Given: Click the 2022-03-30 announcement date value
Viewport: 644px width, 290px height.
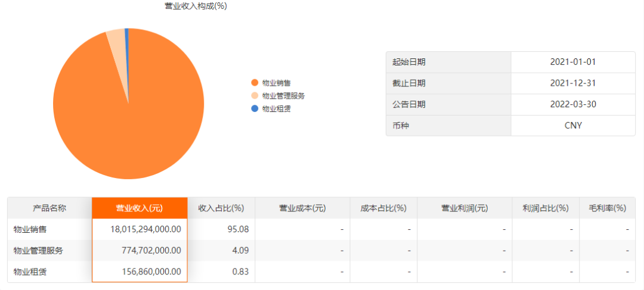Looking at the screenshot, I should (573, 104).
